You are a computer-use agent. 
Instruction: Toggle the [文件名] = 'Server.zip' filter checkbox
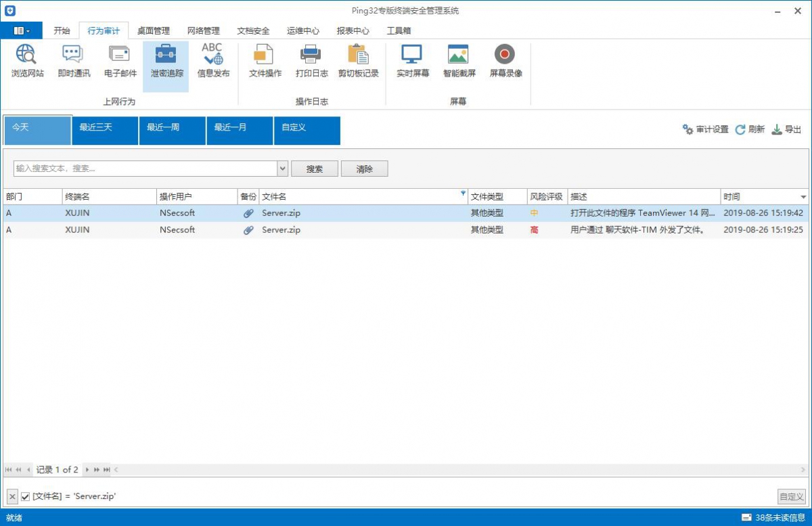click(25, 496)
